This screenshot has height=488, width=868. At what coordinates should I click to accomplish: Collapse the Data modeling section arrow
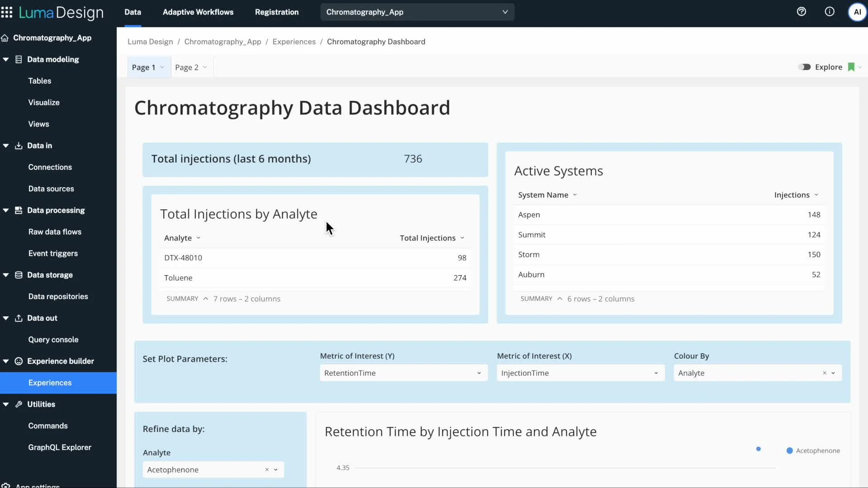click(6, 59)
